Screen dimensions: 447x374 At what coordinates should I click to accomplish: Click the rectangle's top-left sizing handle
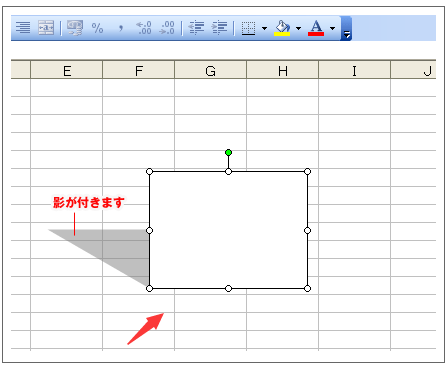coord(149,171)
